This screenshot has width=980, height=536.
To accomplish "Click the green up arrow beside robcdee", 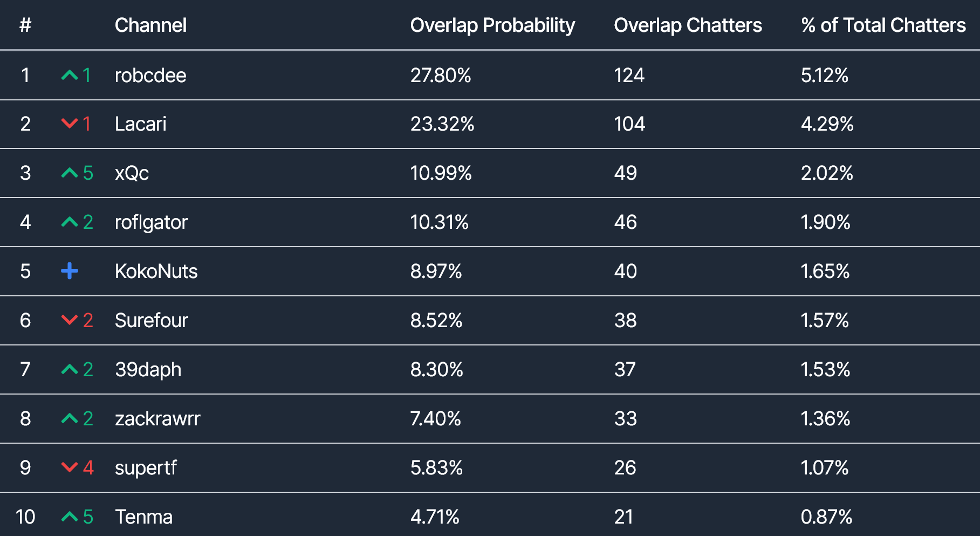I will (x=70, y=75).
